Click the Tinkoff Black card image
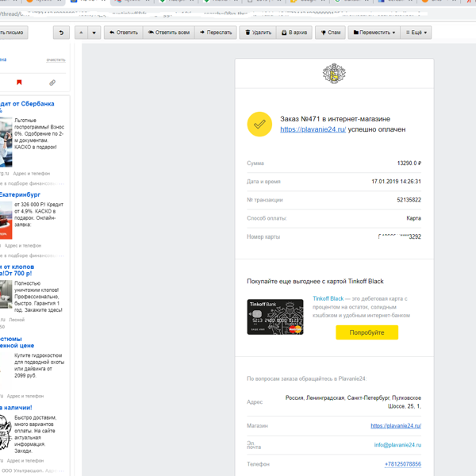Screen dimensions: 476x476 click(275, 317)
